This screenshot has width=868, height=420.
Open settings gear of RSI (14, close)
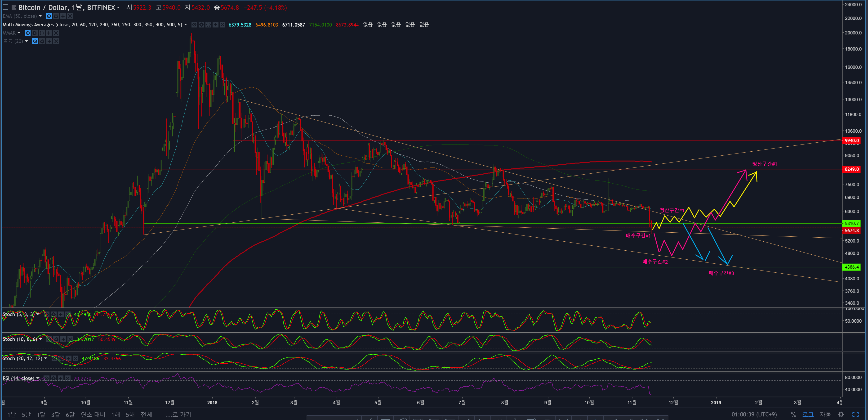click(54, 378)
